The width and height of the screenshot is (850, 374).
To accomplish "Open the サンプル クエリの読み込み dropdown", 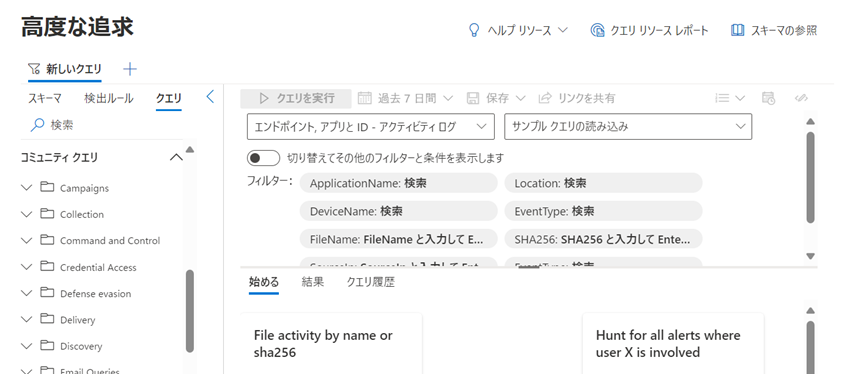I will [x=628, y=127].
